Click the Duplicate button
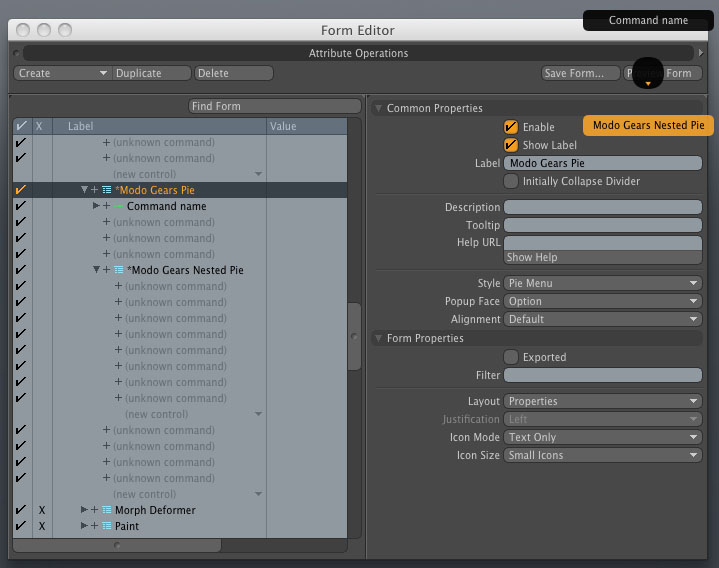Image resolution: width=719 pixels, height=568 pixels. coord(151,73)
